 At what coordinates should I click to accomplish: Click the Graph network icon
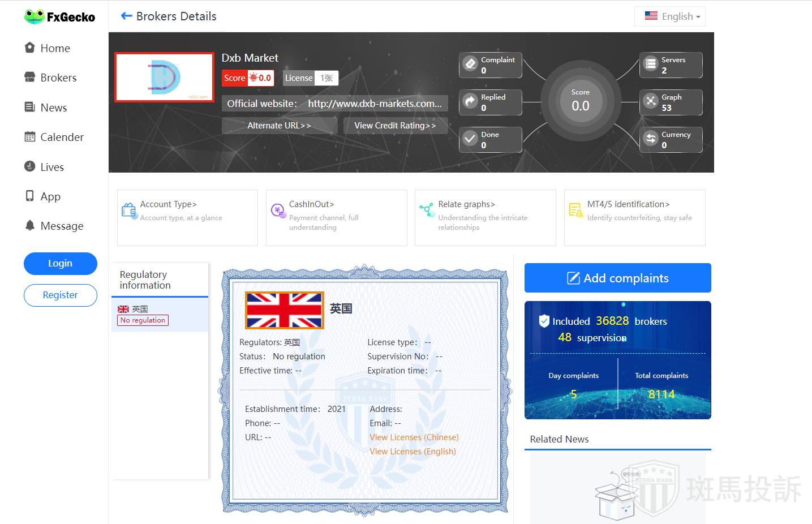(651, 101)
